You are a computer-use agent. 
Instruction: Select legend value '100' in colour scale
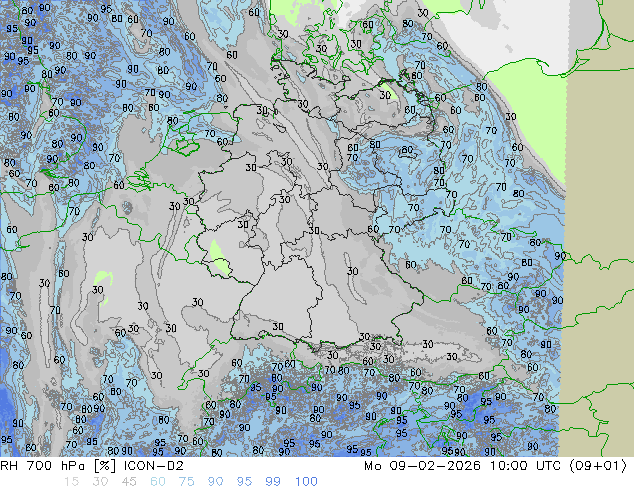pyautogui.click(x=306, y=482)
